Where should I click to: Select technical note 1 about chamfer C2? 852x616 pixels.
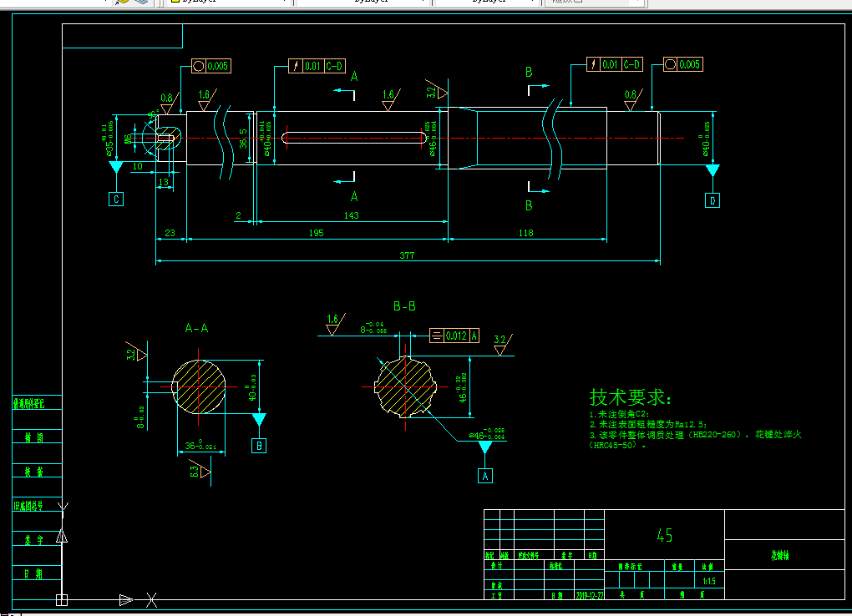(x=620, y=414)
